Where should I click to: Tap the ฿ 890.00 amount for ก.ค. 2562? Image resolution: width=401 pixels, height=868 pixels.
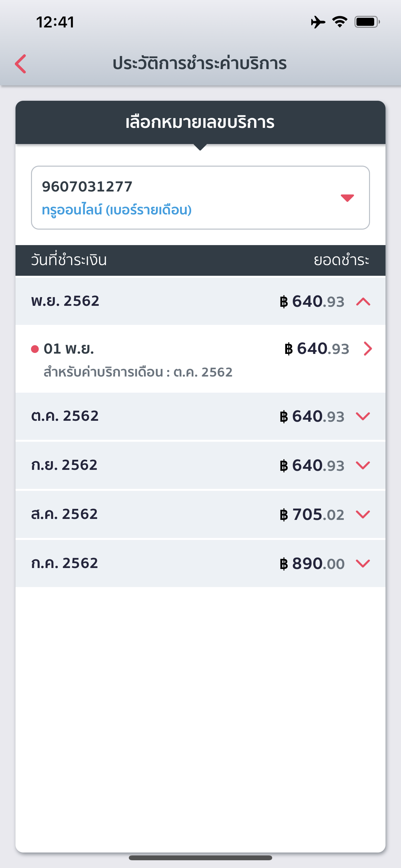312,563
